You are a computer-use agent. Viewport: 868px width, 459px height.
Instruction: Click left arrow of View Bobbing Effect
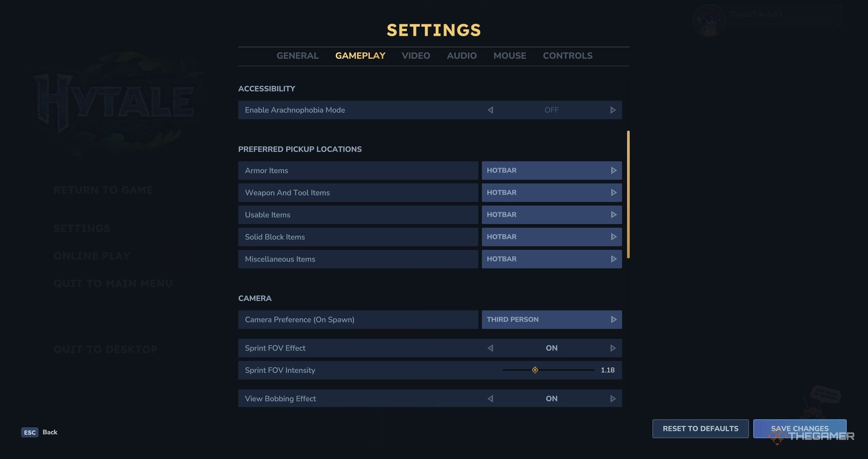click(491, 399)
